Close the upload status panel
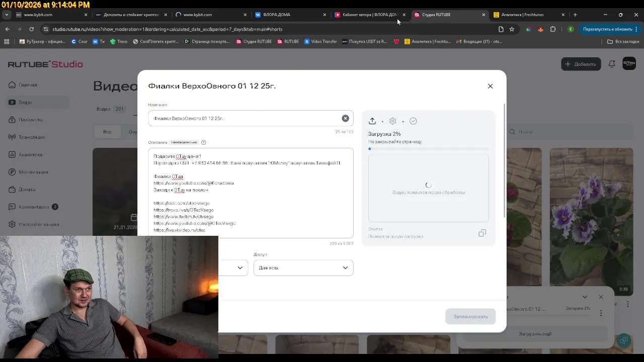Image resolution: width=644 pixels, height=362 pixels. [x=601, y=297]
